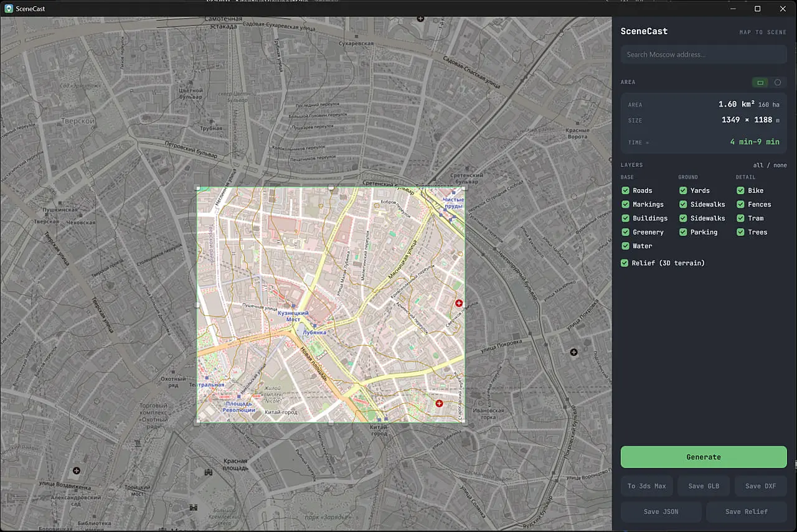This screenshot has width=797, height=532.
Task: Click the top-left corner handle of selection
Action: coord(197,187)
